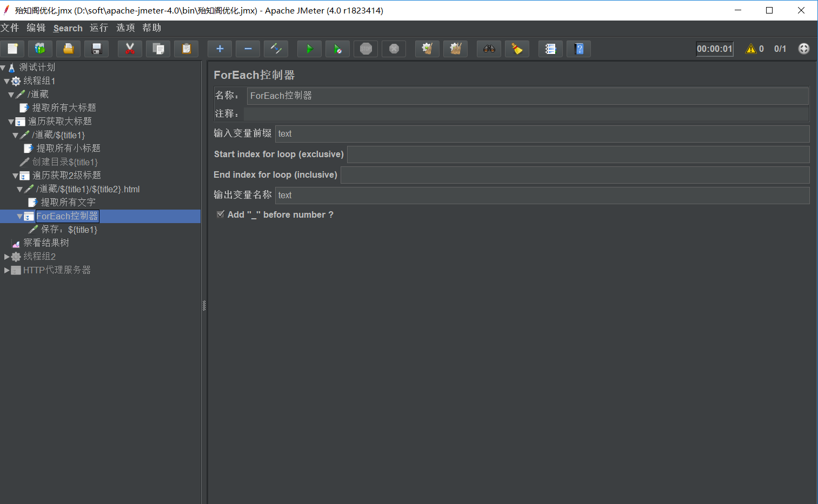The width and height of the screenshot is (818, 504).
Task: Click the Stop test icon
Action: click(x=366, y=49)
